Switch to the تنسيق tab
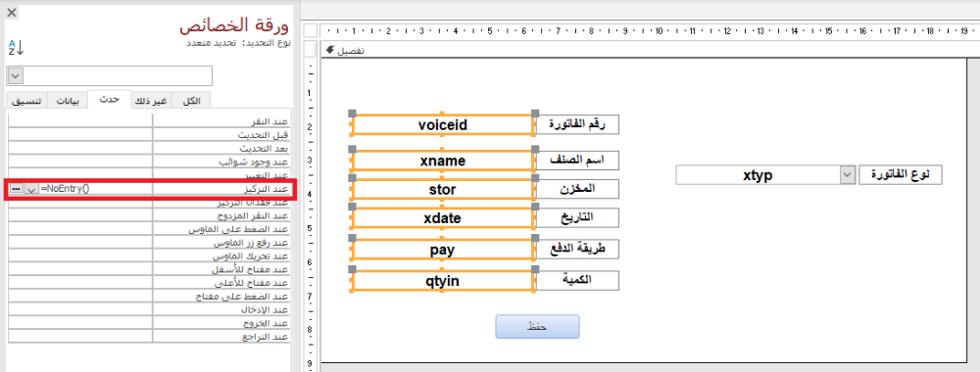The image size is (980, 372). pos(27,101)
